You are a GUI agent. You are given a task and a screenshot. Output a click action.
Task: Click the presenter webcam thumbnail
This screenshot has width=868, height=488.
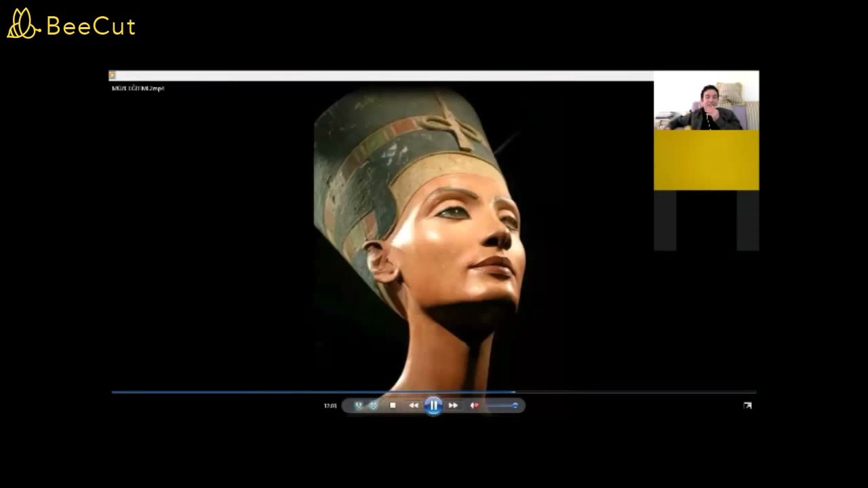tap(706, 100)
